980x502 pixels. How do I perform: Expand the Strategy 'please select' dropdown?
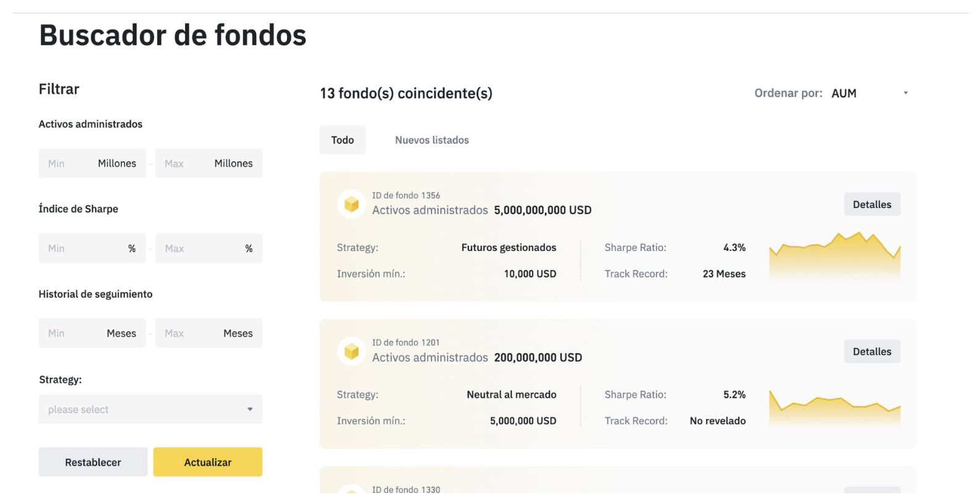150,409
